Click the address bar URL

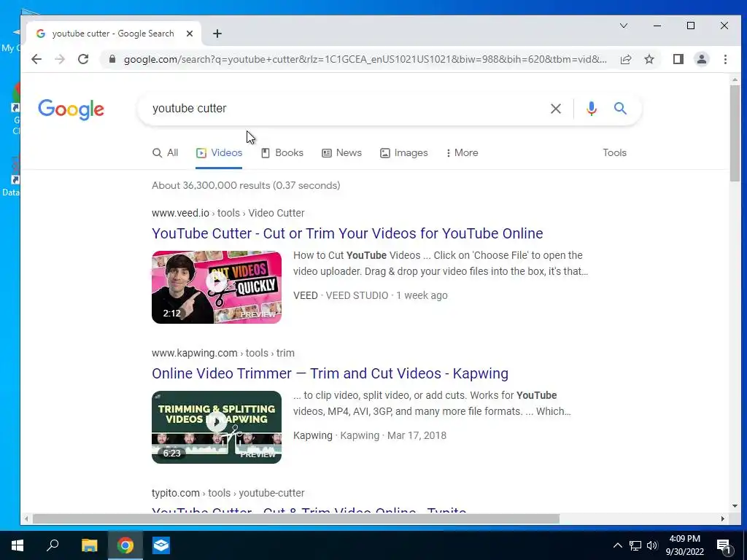[365, 59]
